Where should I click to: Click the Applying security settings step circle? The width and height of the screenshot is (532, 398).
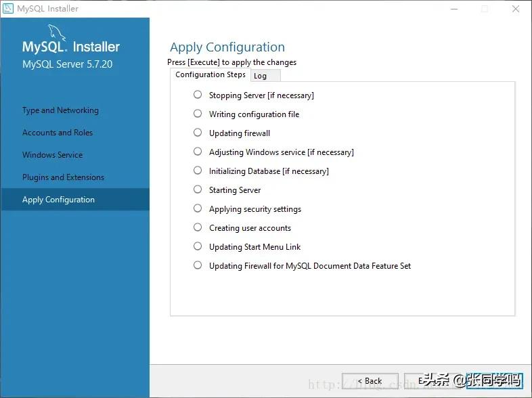click(x=198, y=208)
